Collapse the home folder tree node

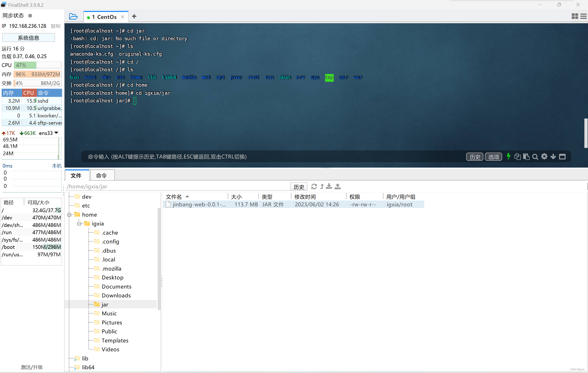pos(69,215)
